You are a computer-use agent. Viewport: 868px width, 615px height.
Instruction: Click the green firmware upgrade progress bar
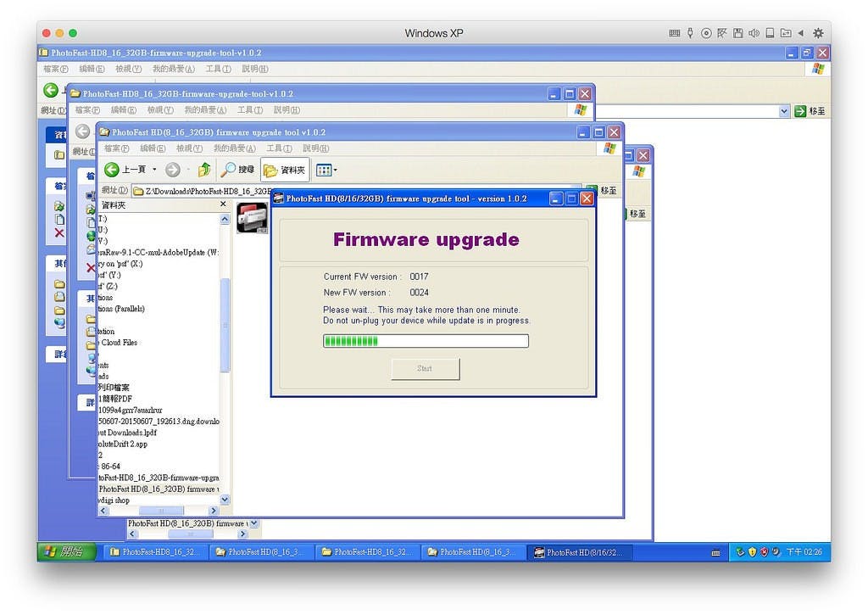pyautogui.click(x=426, y=341)
